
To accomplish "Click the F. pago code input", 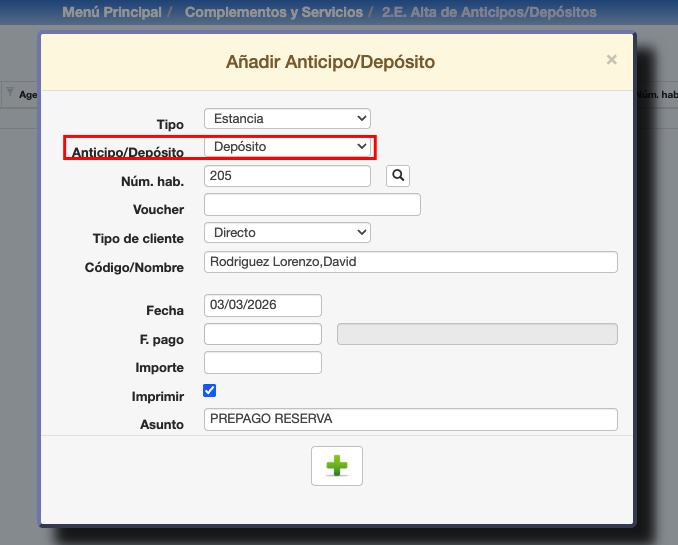I will click(262, 334).
